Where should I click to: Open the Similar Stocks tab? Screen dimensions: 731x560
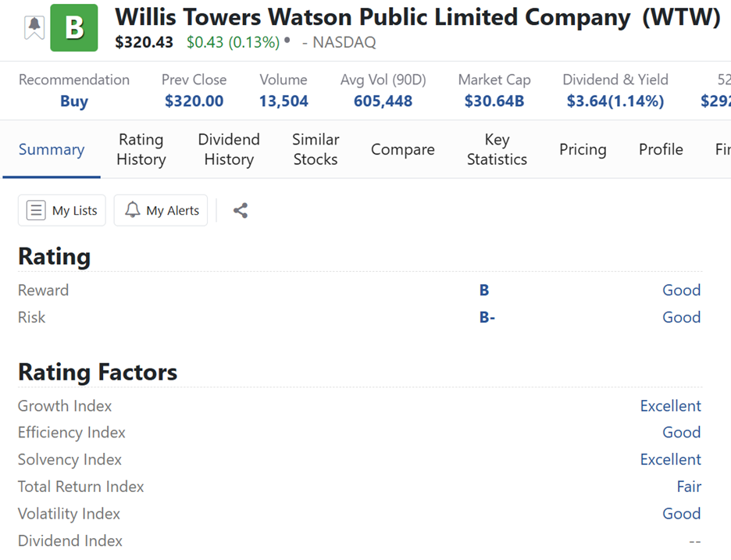[x=316, y=149]
